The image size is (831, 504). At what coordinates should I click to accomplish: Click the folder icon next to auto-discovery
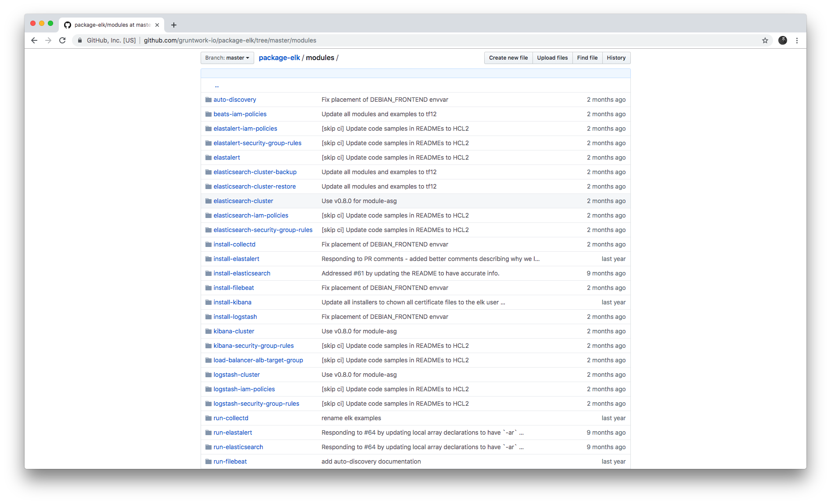[208, 100]
